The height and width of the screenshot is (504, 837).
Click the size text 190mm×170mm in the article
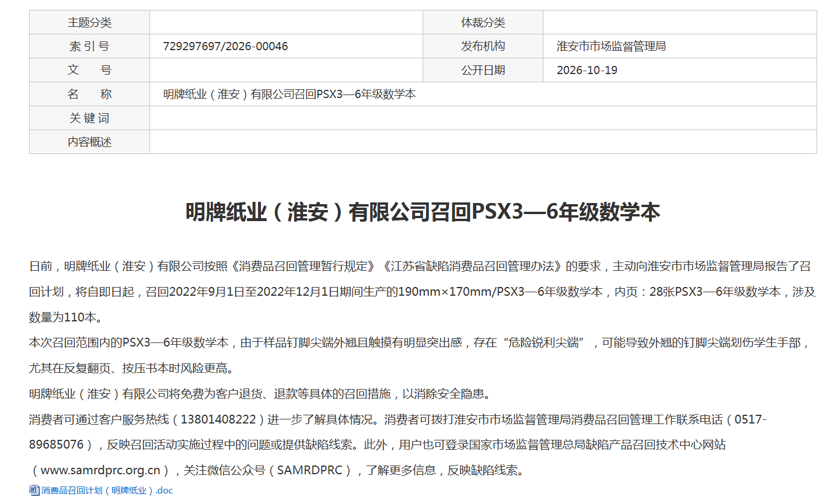[445, 292]
